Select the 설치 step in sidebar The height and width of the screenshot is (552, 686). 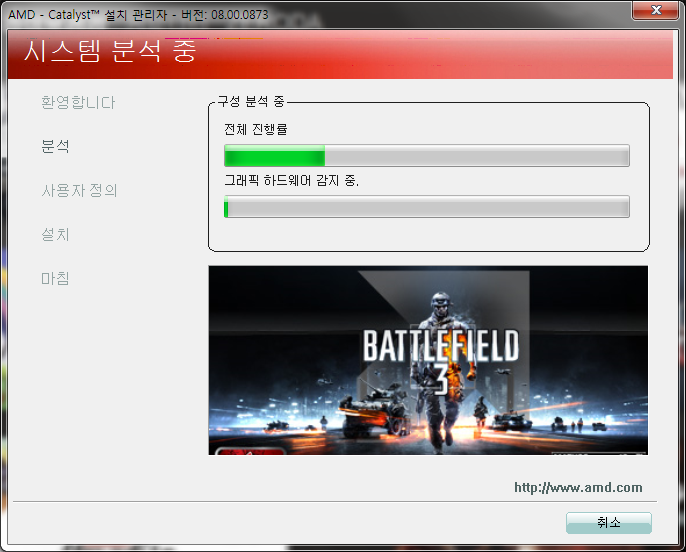pyautogui.click(x=55, y=234)
